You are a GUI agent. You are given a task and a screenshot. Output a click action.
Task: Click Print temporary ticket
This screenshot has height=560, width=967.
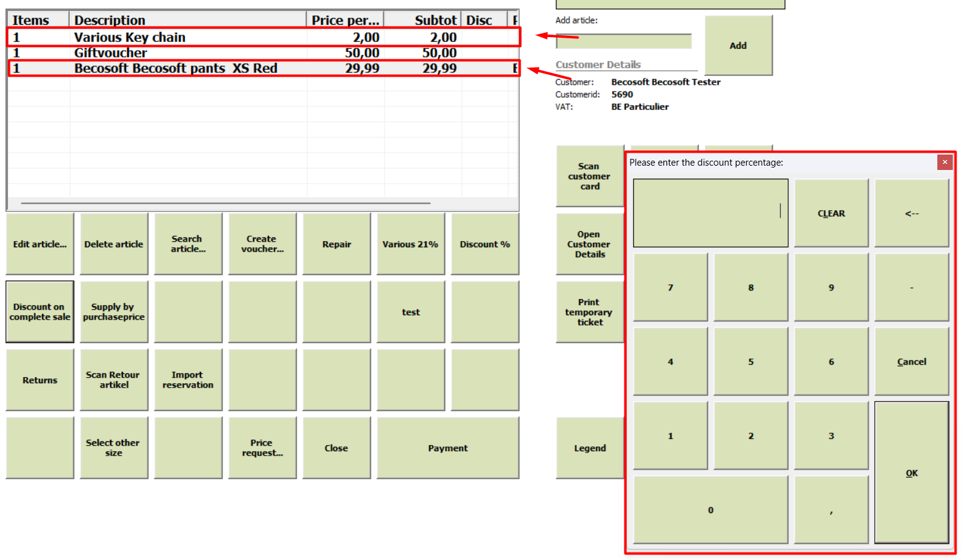[590, 312]
